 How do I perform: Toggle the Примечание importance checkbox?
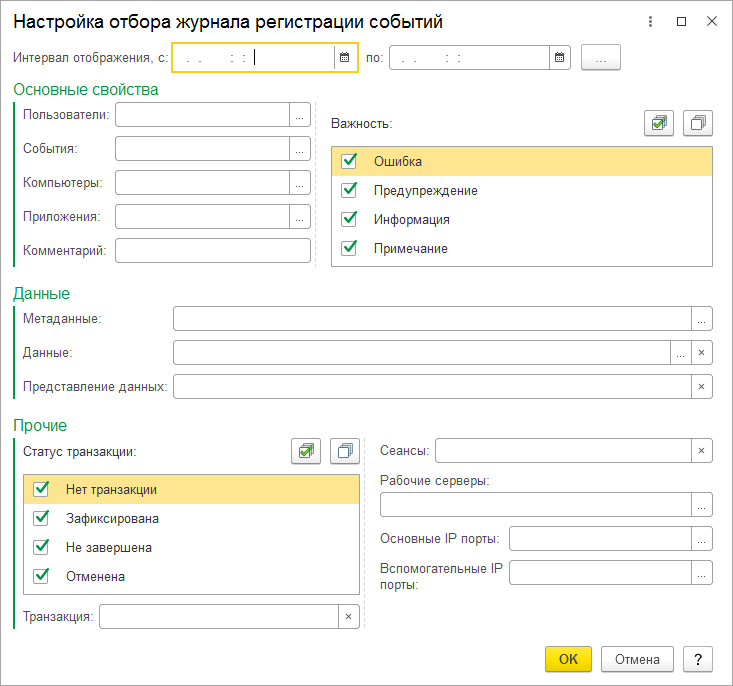click(349, 248)
